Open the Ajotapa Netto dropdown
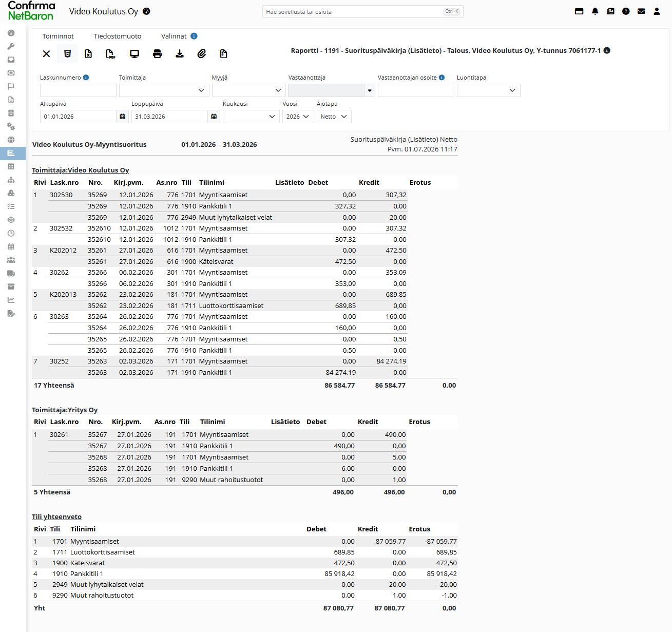This screenshot has height=632, width=672. point(334,117)
